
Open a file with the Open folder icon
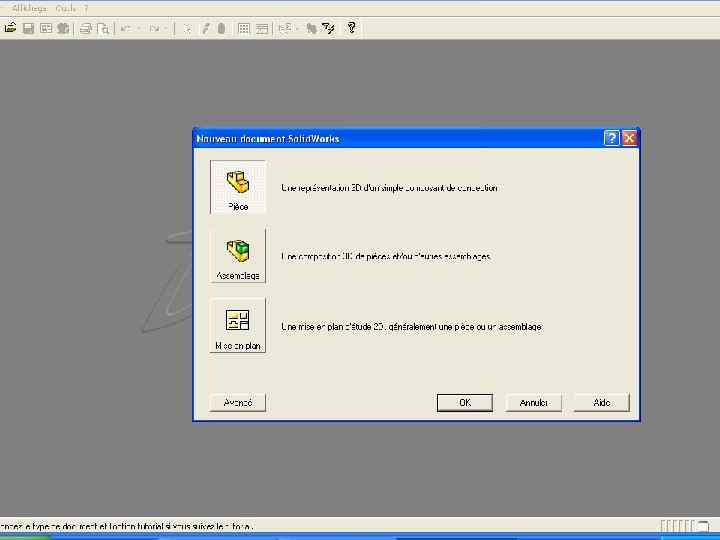click(x=11, y=28)
